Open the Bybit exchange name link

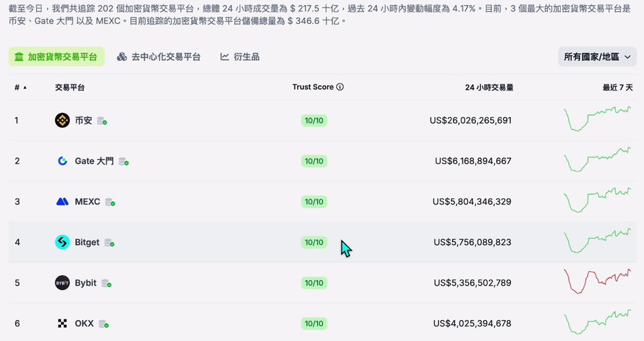point(85,283)
